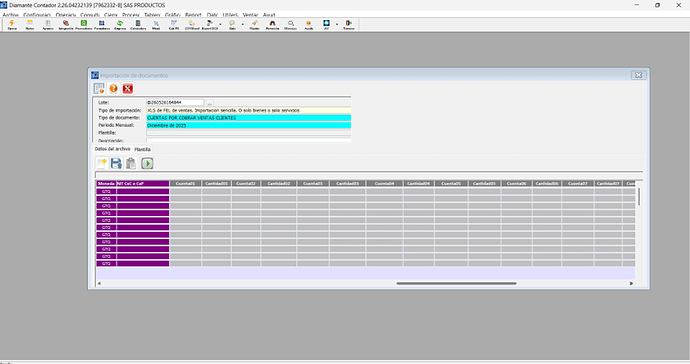Open the Operación menu

click(66, 15)
